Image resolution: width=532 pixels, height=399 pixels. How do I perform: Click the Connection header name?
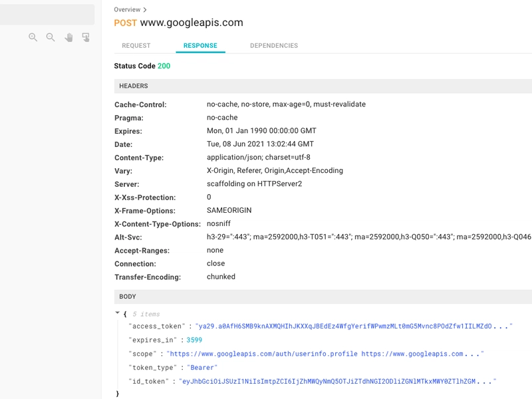pos(135,263)
